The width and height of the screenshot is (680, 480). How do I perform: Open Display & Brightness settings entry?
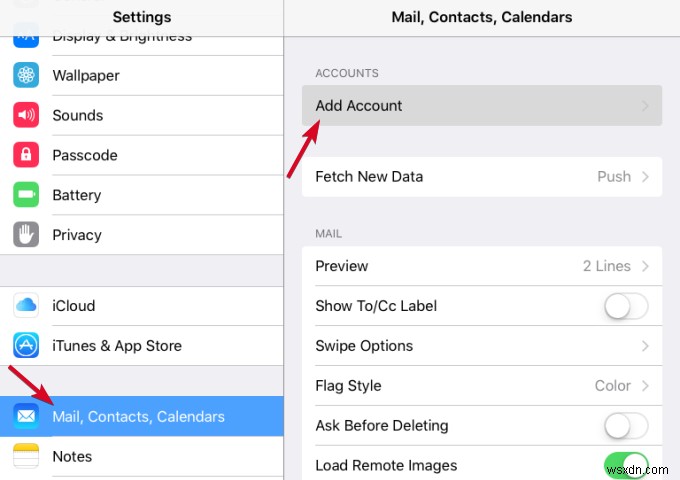click(121, 37)
